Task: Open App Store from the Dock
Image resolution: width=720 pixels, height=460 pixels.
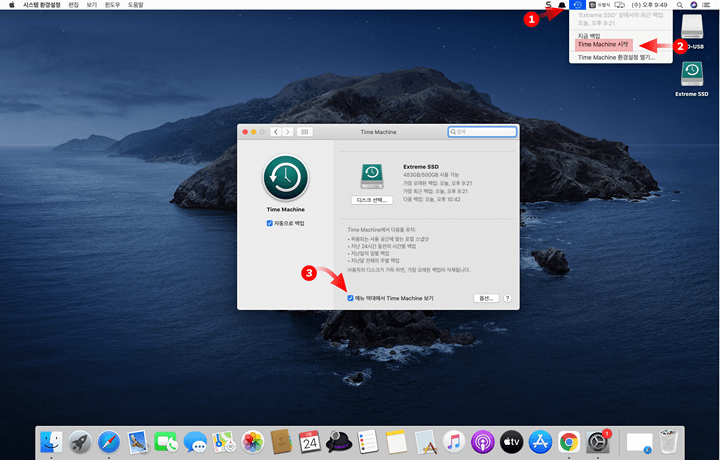Action: [540, 442]
